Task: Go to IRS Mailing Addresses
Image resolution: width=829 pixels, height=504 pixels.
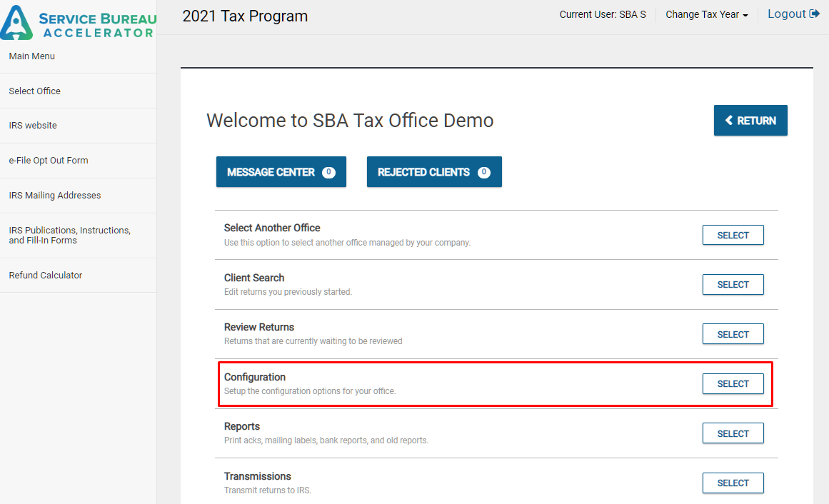Action: click(55, 196)
